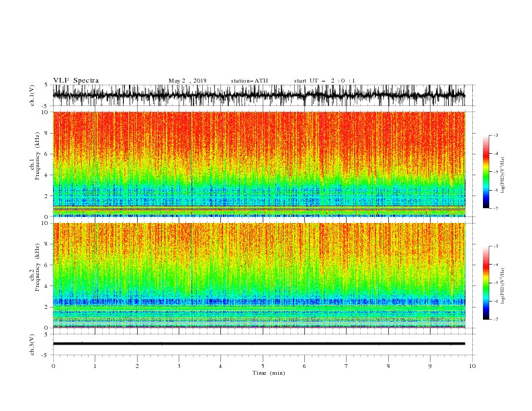Click the '-7' value on ch.2 color bar

496,319
